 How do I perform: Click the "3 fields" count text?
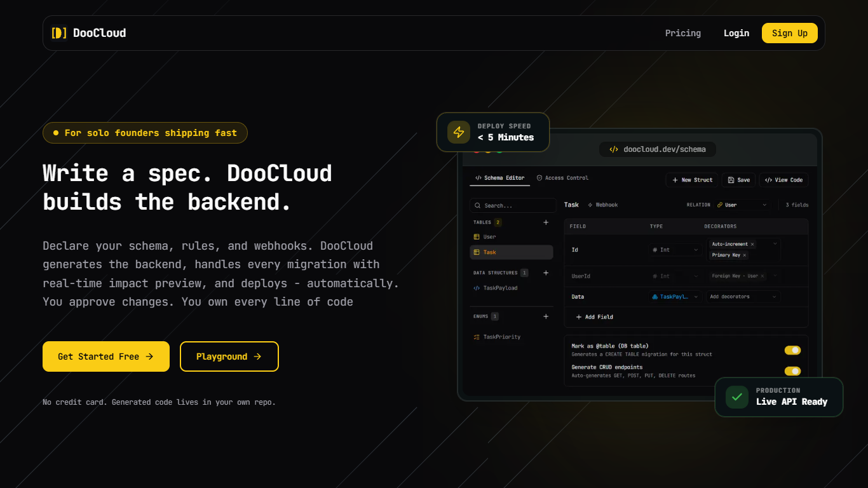coord(797,205)
